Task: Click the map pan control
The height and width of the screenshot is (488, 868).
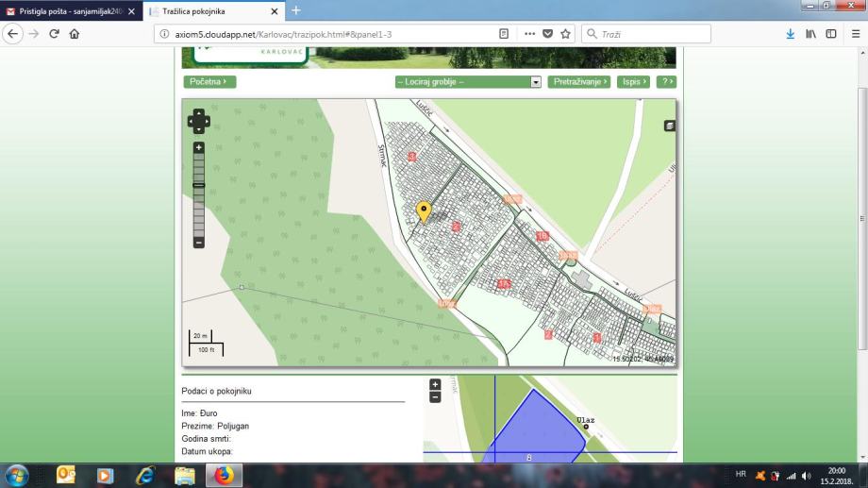Action: [199, 122]
